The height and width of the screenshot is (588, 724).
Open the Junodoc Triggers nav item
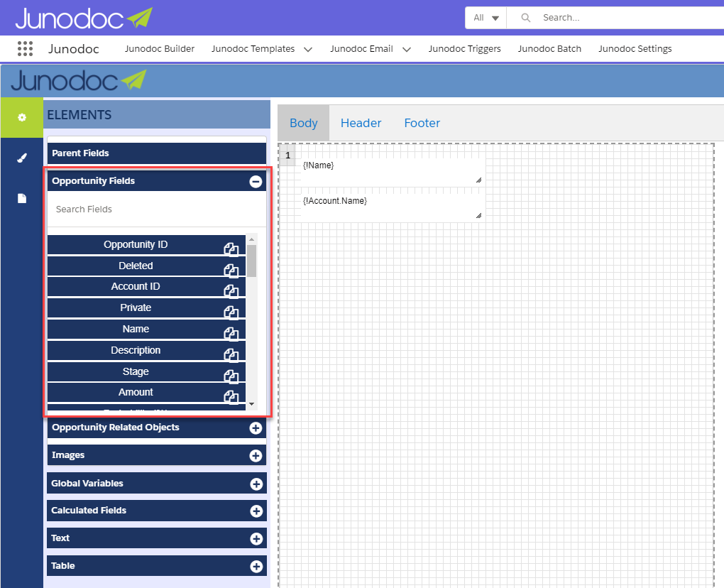click(464, 48)
